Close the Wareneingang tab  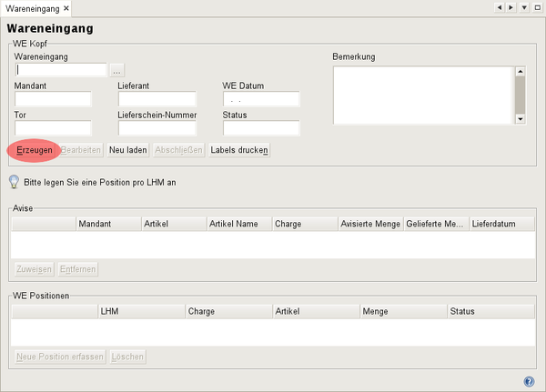pyautogui.click(x=66, y=8)
